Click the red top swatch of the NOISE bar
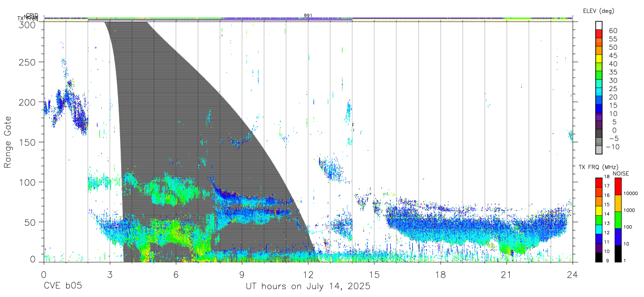The height and width of the screenshot is (297, 644). [x=618, y=186]
